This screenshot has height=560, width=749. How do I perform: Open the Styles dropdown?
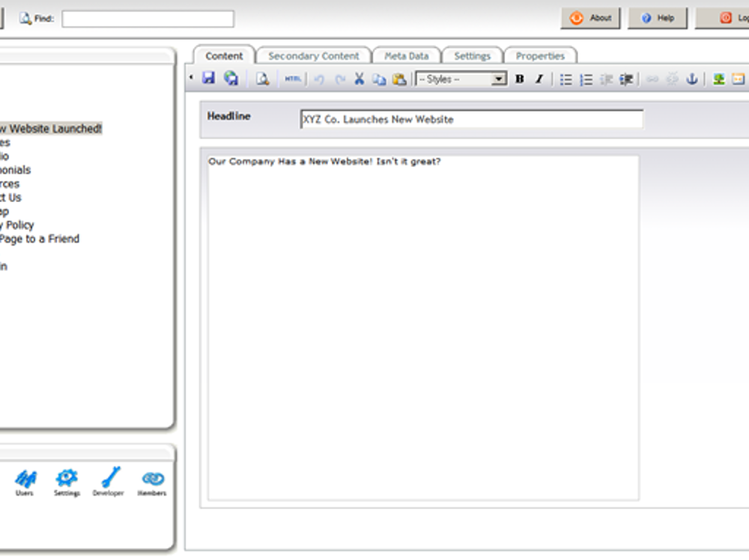[461, 79]
